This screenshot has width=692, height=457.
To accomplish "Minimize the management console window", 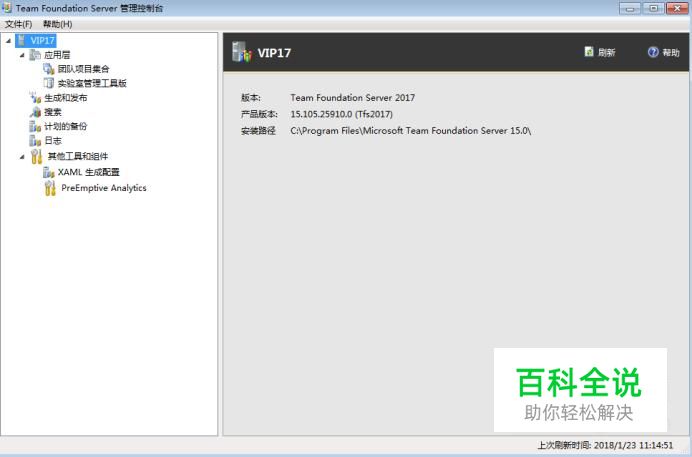I will pyautogui.click(x=630, y=8).
